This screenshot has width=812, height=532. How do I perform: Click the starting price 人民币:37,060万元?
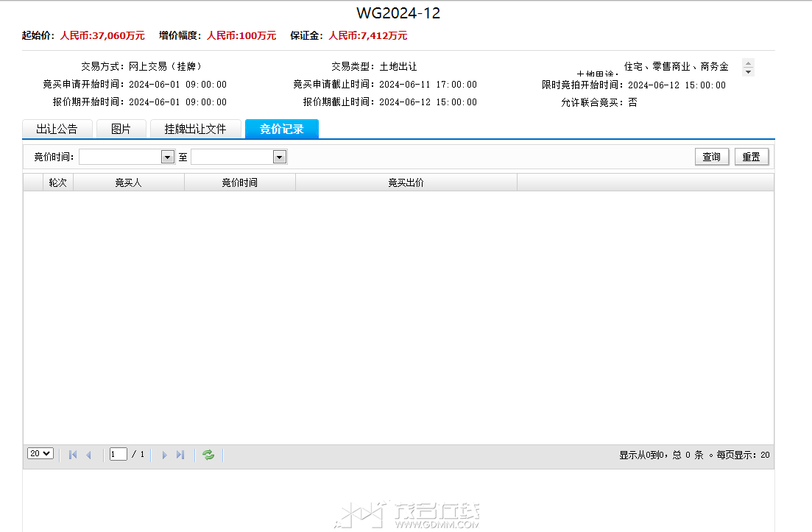102,36
